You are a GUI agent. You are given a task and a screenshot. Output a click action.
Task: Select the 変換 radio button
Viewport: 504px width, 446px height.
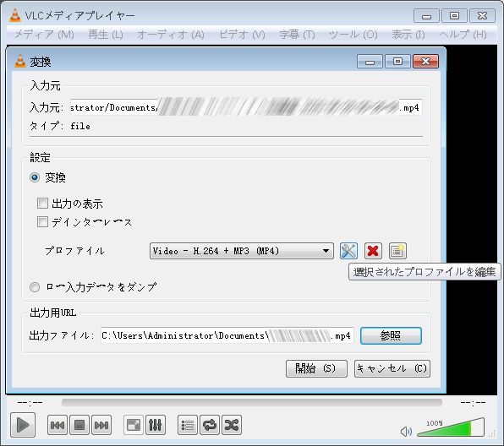35,177
